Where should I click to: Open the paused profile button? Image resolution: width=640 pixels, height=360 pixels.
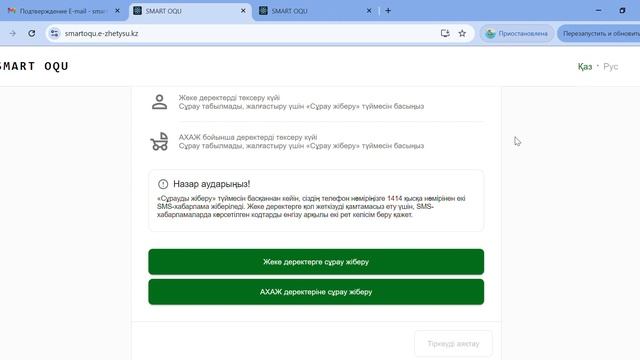click(x=516, y=33)
